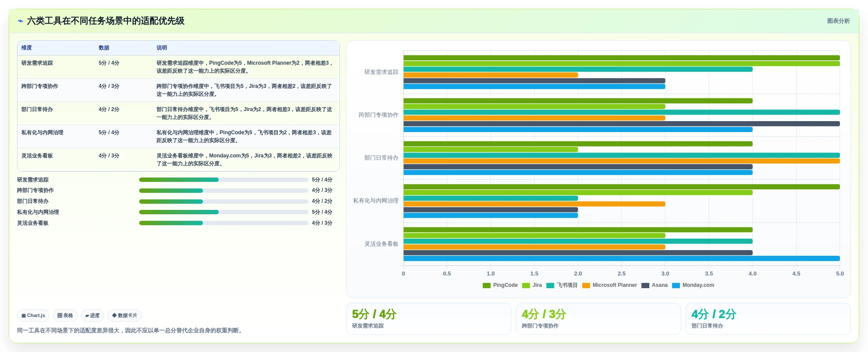This screenshot has width=868, height=352.
Task: Click the dark green PingCode bar in 私有化与内网治理
Action: tap(621, 187)
